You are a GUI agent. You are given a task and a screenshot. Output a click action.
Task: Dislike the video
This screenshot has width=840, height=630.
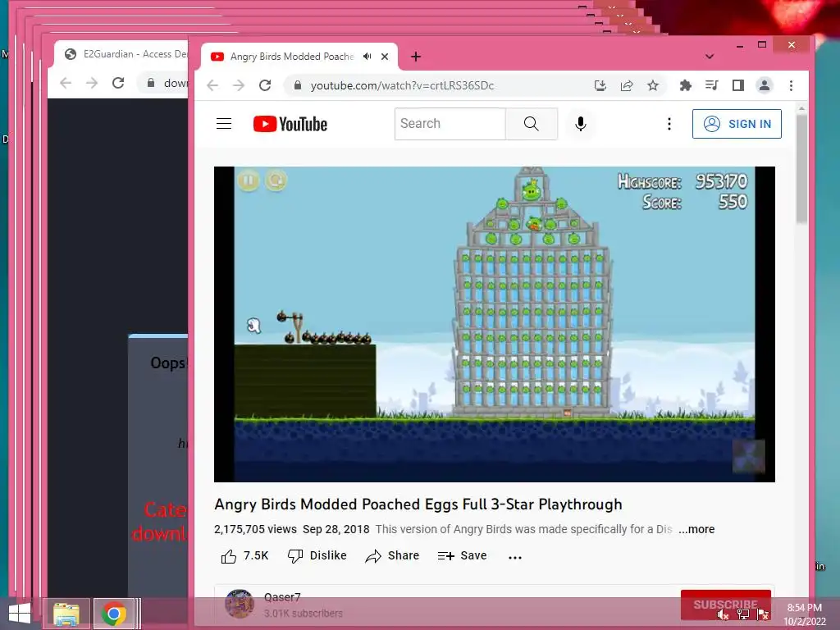click(317, 556)
